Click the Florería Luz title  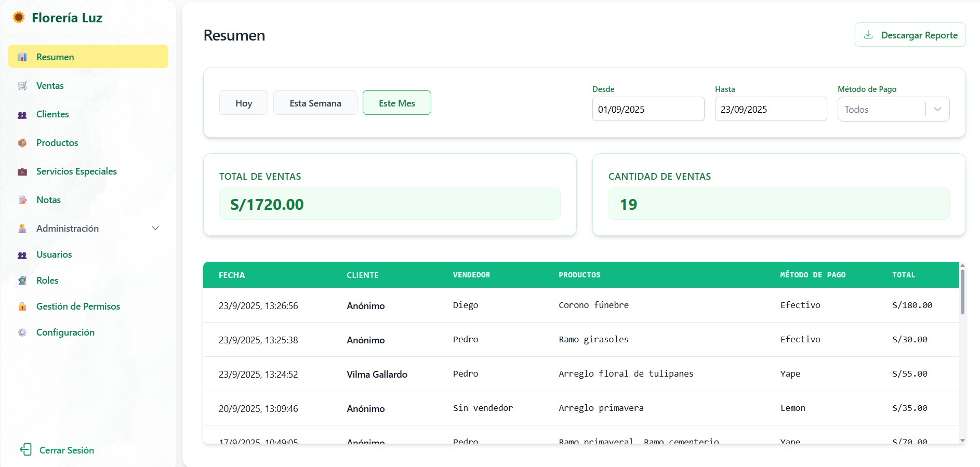point(67,18)
